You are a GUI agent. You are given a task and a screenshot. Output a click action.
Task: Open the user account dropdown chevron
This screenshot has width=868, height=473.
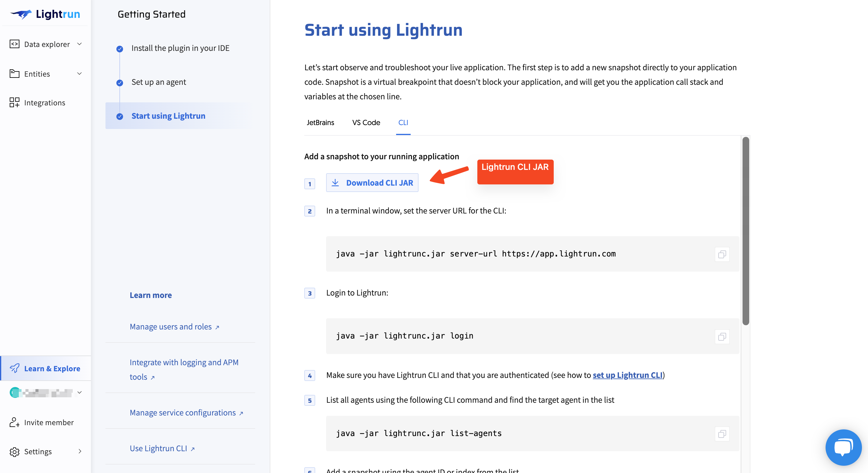[x=79, y=392]
